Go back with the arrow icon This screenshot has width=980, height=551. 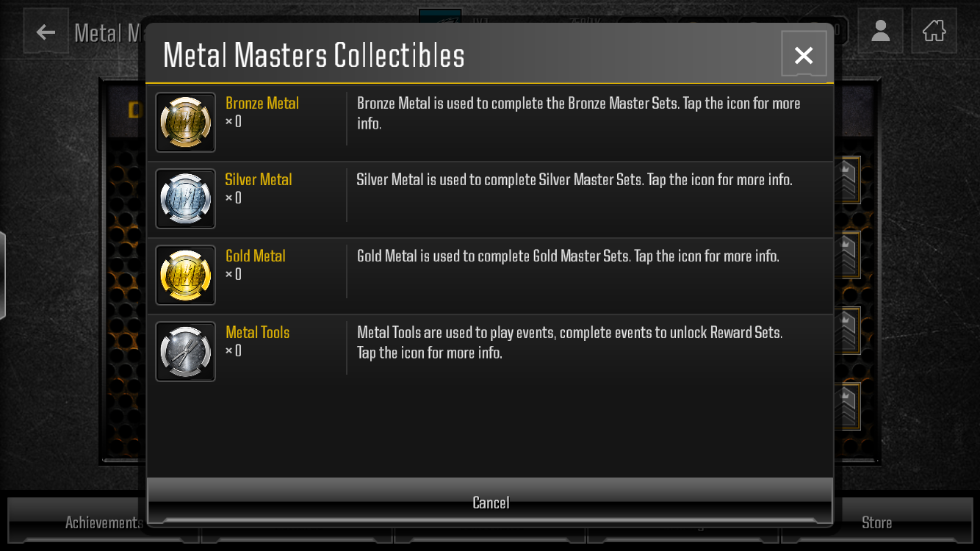click(x=46, y=32)
